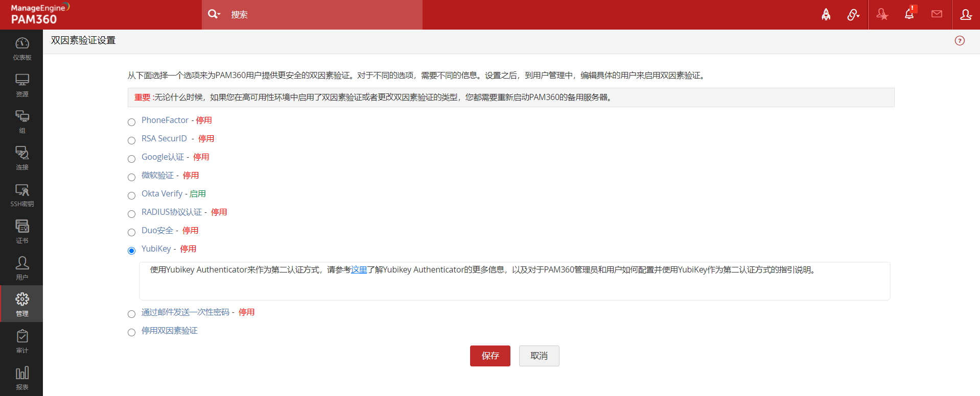Expand the chain link dropdown in the header
The height and width of the screenshot is (396, 980).
coord(853,15)
